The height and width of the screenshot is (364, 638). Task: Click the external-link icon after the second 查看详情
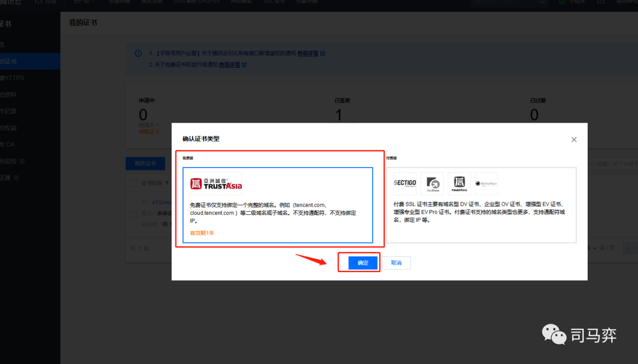(244, 64)
